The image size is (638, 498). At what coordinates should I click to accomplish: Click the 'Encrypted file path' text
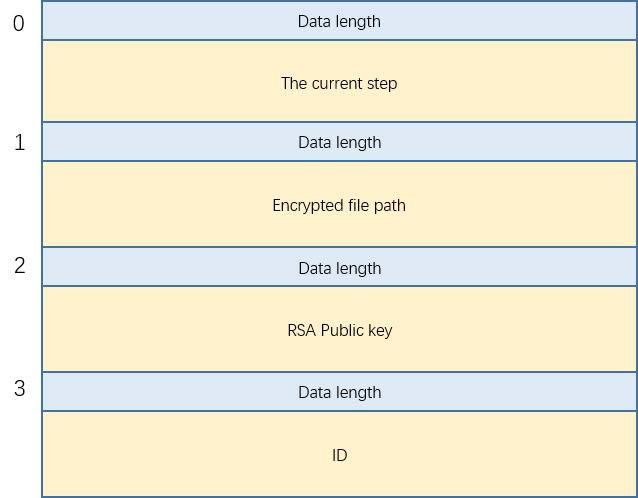click(339, 205)
